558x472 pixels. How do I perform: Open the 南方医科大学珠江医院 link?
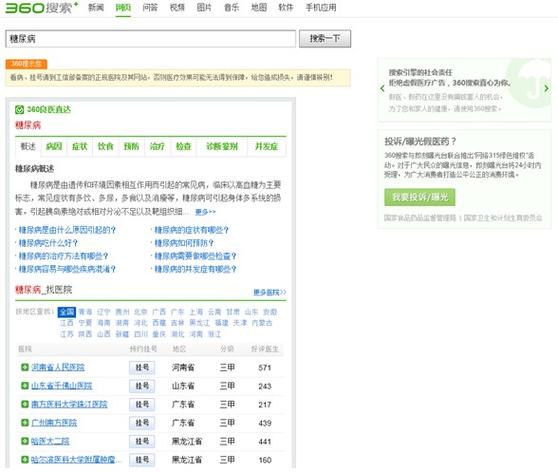[69, 404]
